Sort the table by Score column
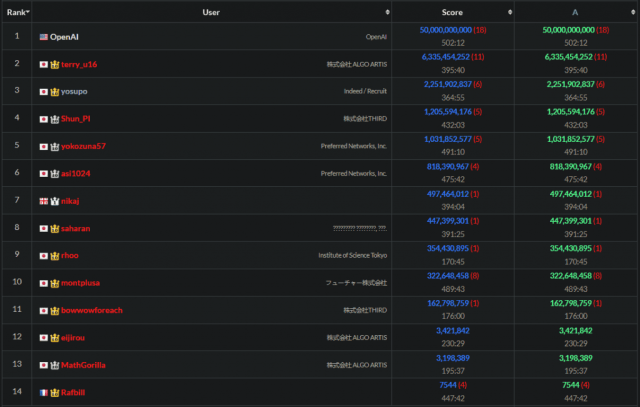Image resolution: width=640 pixels, height=407 pixels. click(x=453, y=12)
